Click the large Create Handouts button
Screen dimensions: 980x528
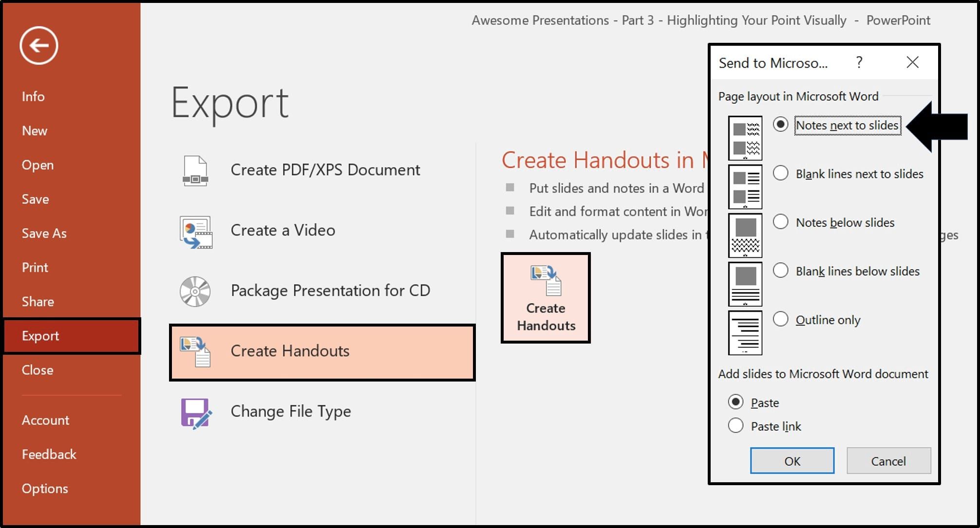coord(546,298)
